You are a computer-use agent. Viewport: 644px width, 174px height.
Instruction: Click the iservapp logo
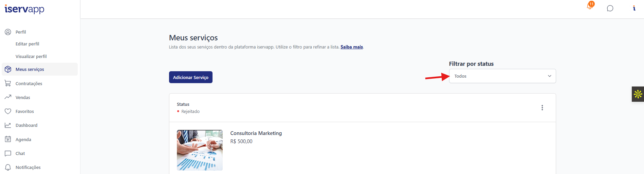pyautogui.click(x=24, y=9)
